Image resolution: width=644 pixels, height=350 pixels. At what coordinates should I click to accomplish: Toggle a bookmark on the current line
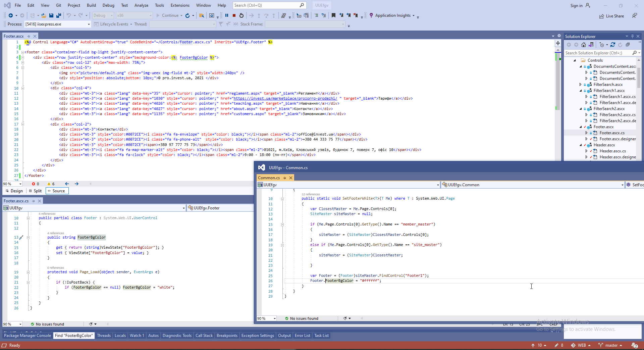coord(333,15)
